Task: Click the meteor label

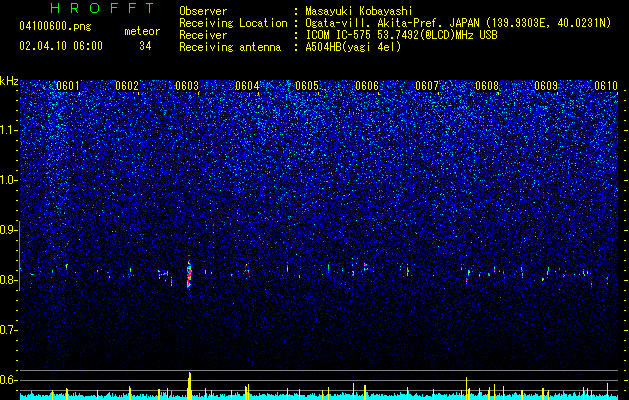Action: (x=142, y=31)
